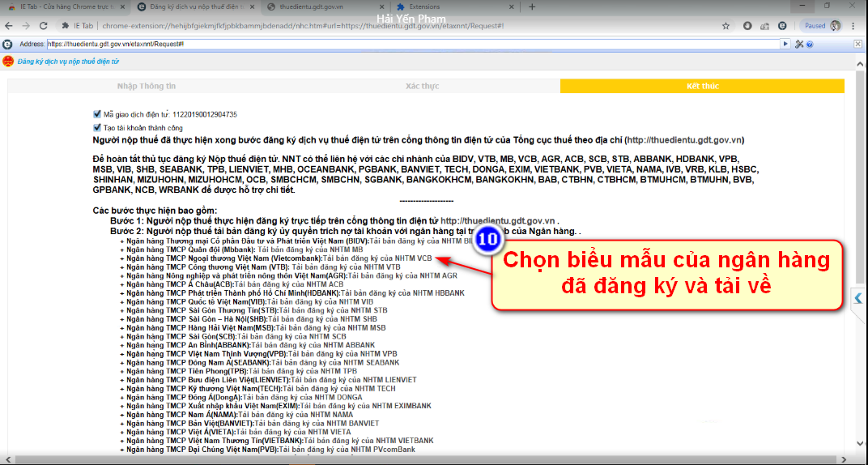
Task: Select the Xác thực step
Action: [423, 87]
